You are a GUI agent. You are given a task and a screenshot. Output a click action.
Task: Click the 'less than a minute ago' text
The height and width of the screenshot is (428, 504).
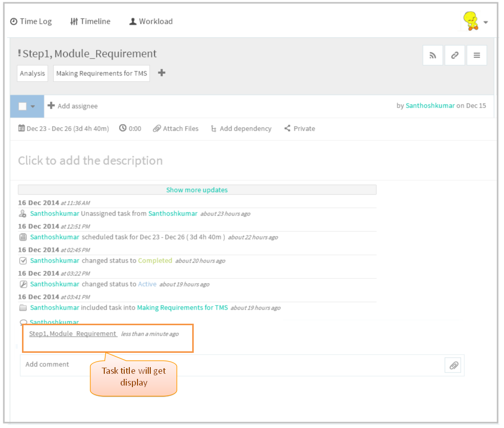(x=150, y=334)
